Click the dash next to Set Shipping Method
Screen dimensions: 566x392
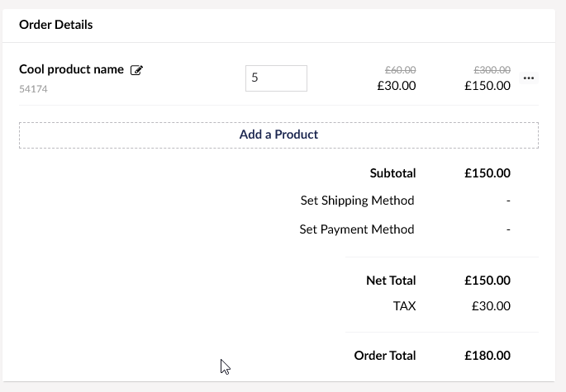pyautogui.click(x=508, y=201)
